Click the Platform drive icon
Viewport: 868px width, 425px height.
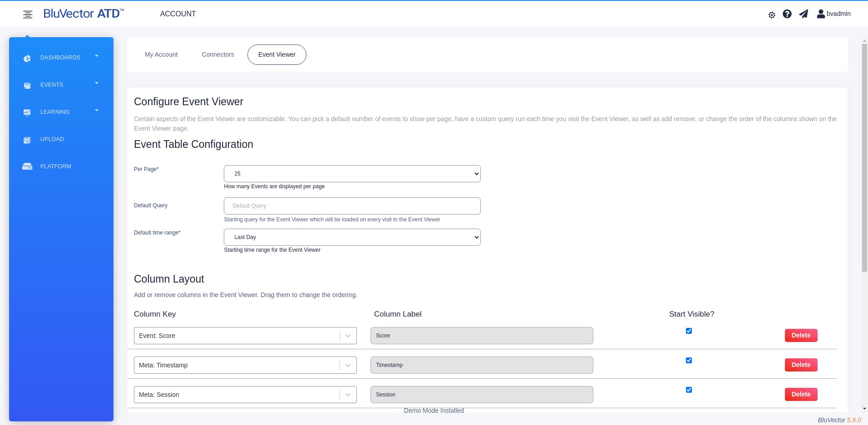(27, 166)
